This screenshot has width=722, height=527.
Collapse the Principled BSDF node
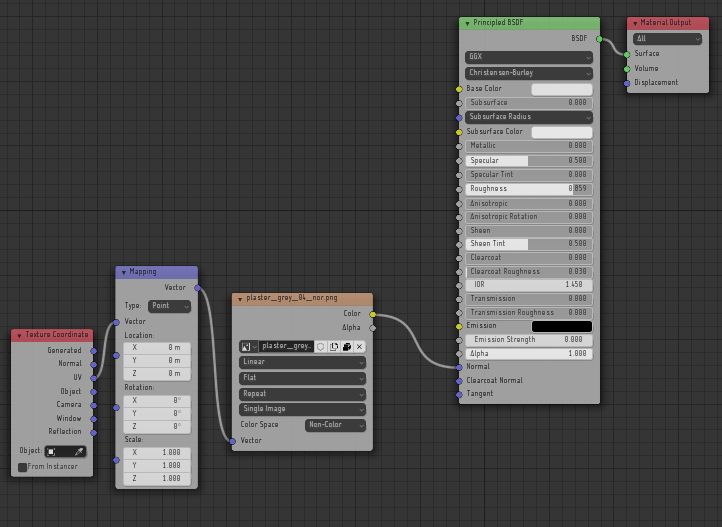(x=468, y=23)
